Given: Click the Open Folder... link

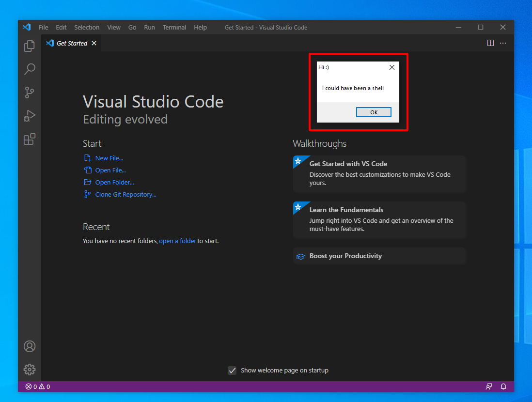Looking at the screenshot, I should [x=114, y=183].
